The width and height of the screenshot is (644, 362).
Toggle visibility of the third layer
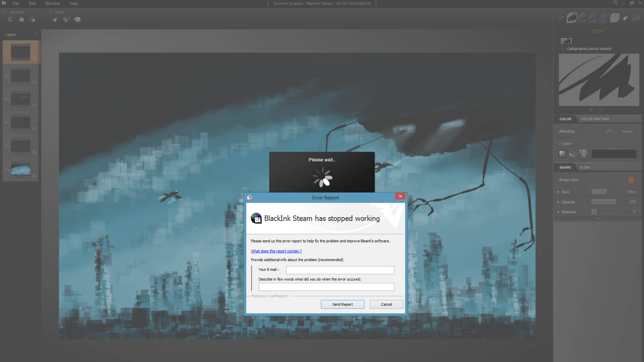pyautogui.click(x=7, y=99)
